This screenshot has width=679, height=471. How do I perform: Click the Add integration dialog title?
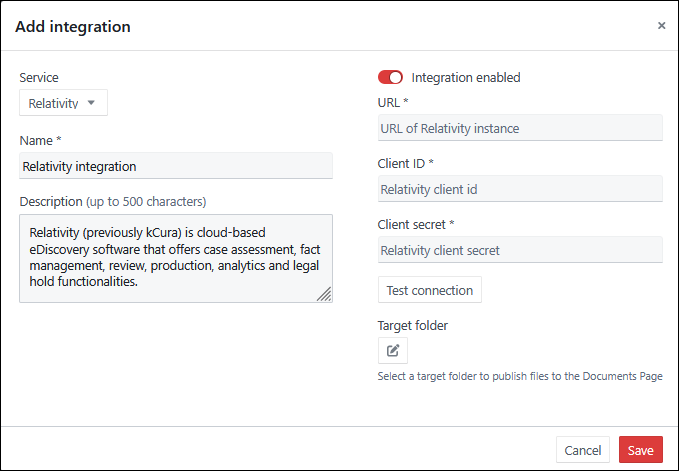pos(73,26)
